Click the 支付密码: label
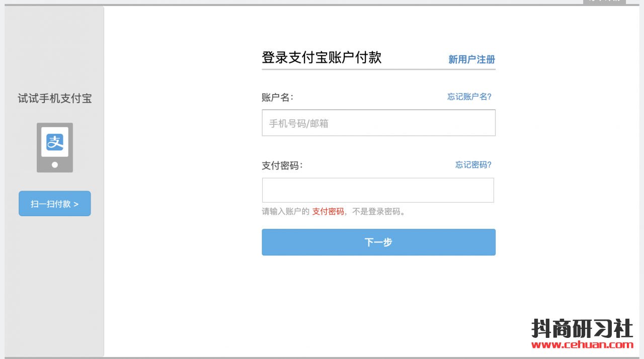Image resolution: width=644 pixels, height=359 pixels. (x=282, y=165)
